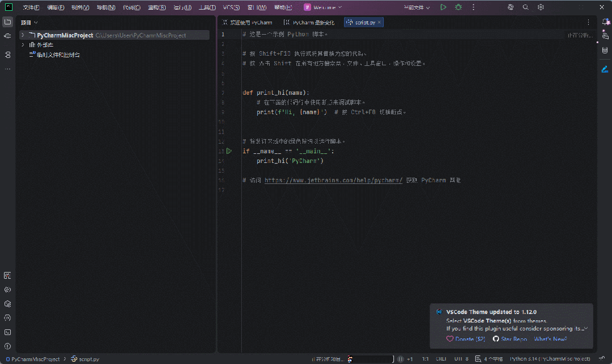Open more tool windows ellipsis in left sidebar

7,69
